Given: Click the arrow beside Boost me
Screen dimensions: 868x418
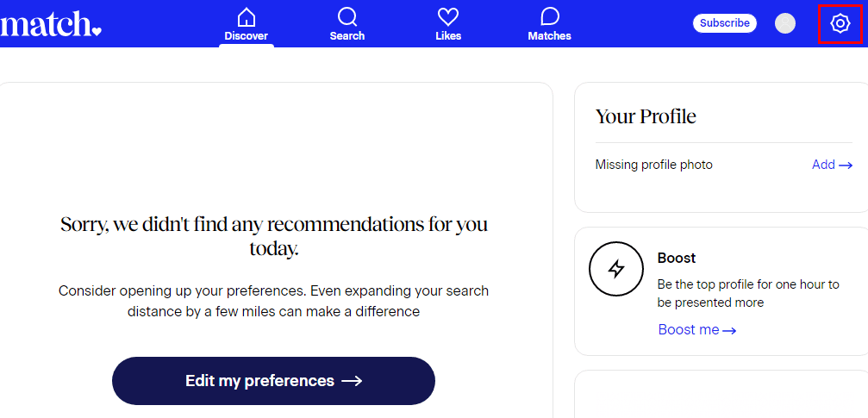Looking at the screenshot, I should (x=729, y=331).
